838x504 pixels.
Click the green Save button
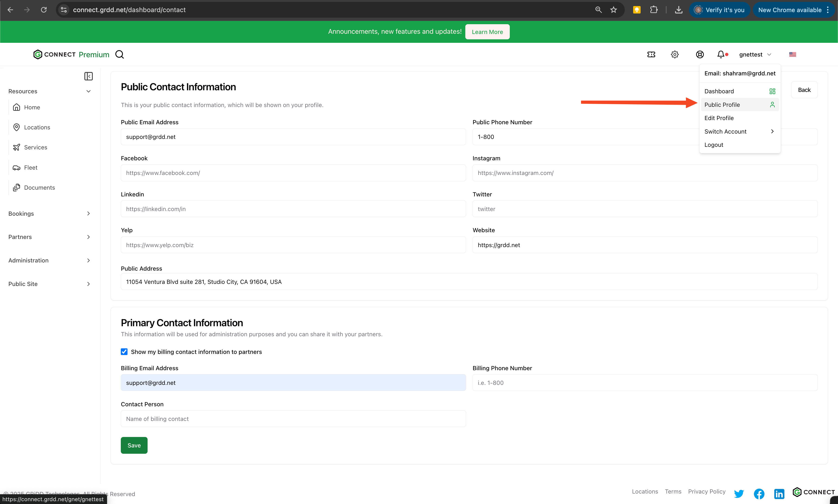click(134, 445)
